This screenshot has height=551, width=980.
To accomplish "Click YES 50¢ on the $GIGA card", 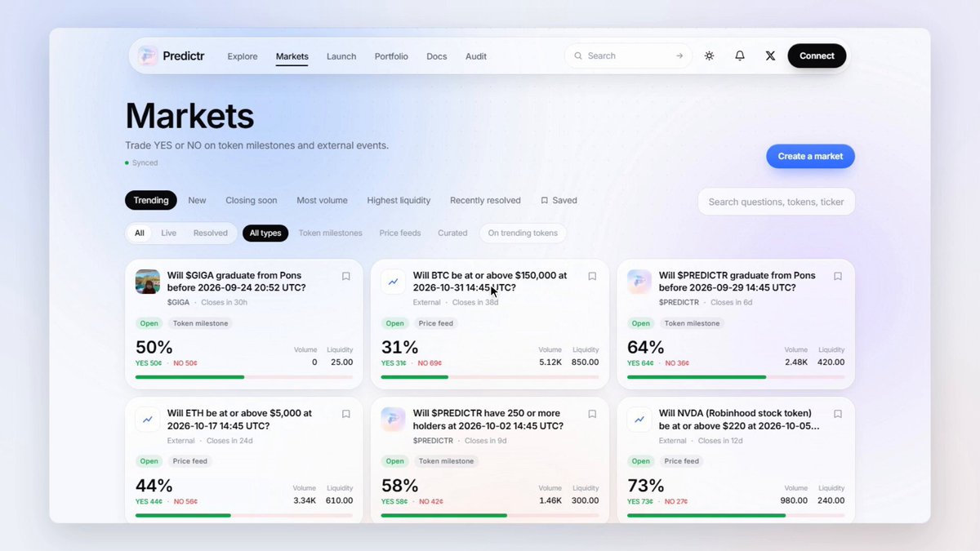I will point(149,363).
